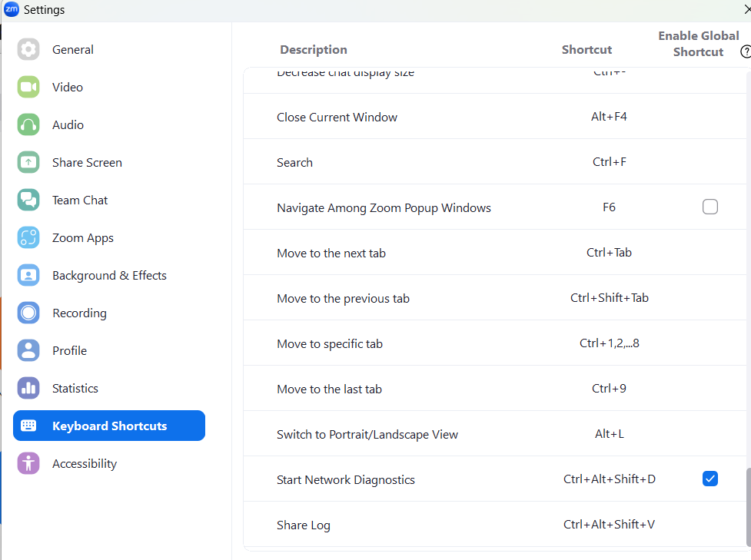
Task: Open Video settings via camera icon
Action: point(28,88)
